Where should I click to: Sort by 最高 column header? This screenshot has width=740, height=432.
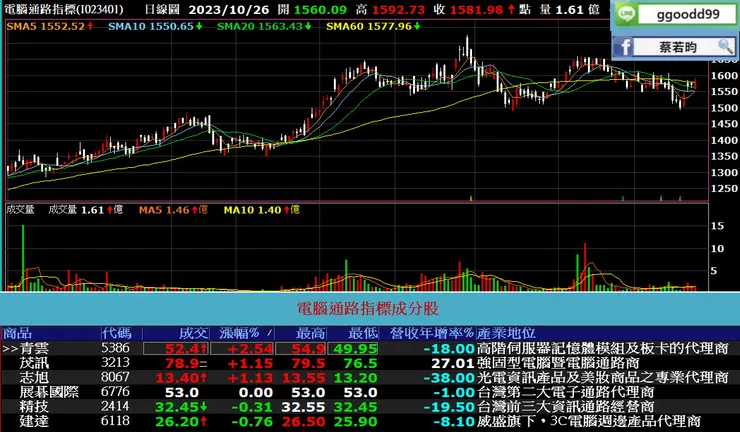click(311, 333)
